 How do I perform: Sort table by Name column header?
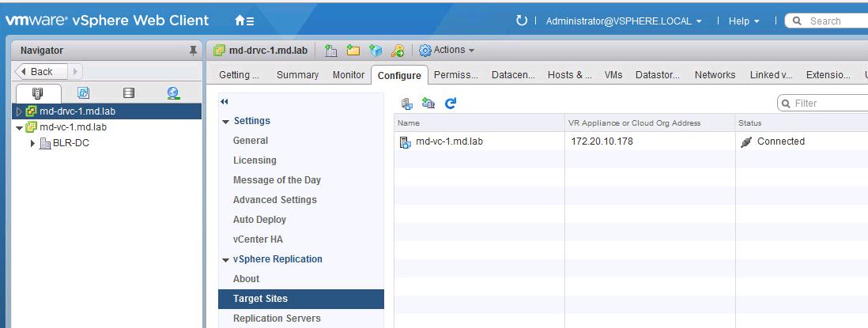point(479,123)
